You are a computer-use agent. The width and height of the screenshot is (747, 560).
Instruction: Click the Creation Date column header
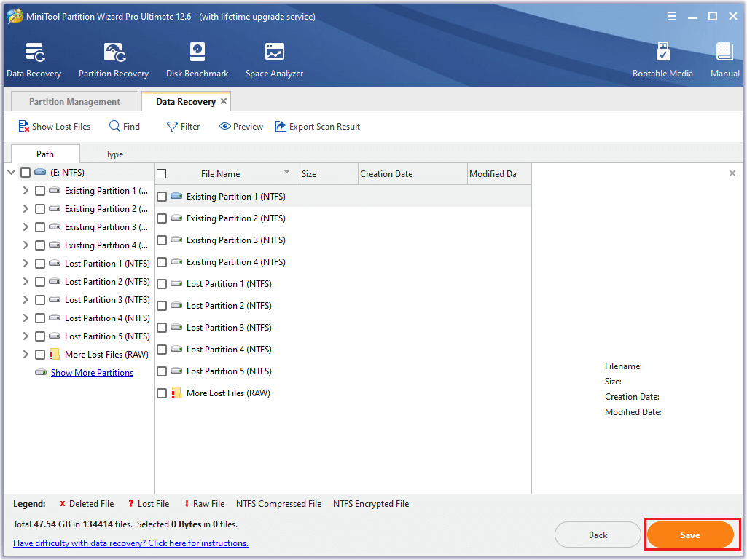point(412,174)
